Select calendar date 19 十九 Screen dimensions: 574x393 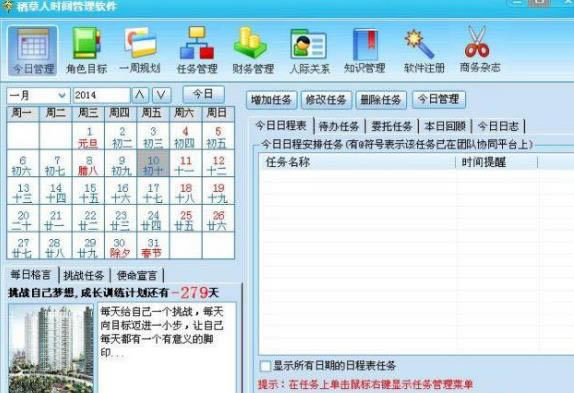(x=218, y=192)
